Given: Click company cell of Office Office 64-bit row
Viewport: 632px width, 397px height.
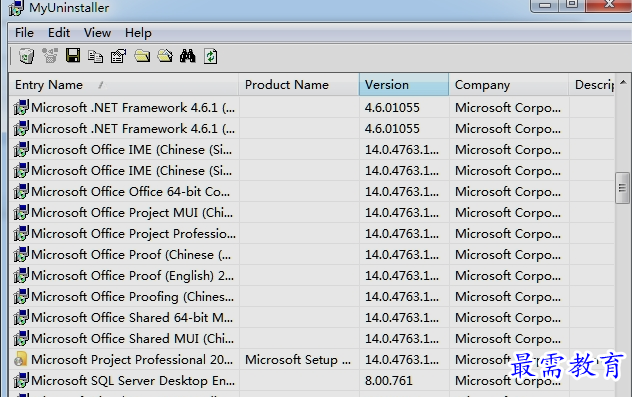Looking at the screenshot, I should coord(509,191).
